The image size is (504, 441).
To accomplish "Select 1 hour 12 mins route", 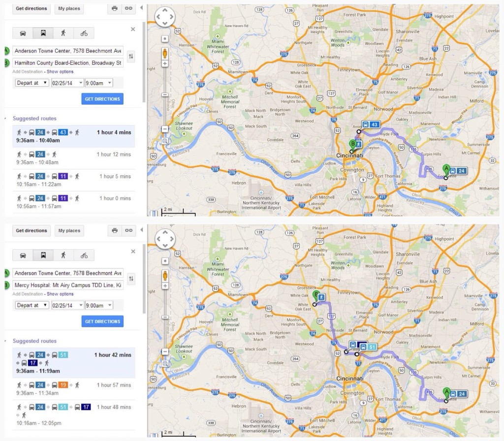I will 74,158.
